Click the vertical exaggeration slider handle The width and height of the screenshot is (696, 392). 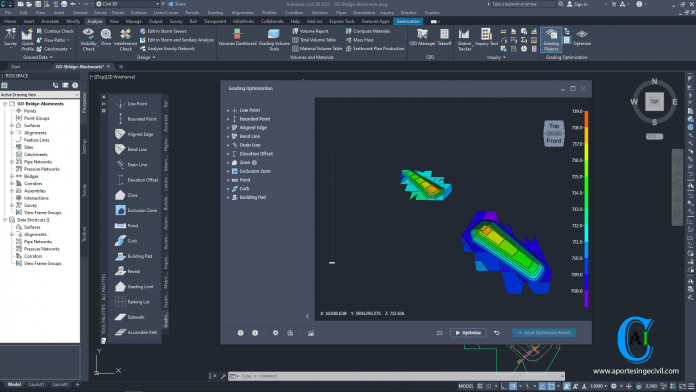[x=332, y=262]
